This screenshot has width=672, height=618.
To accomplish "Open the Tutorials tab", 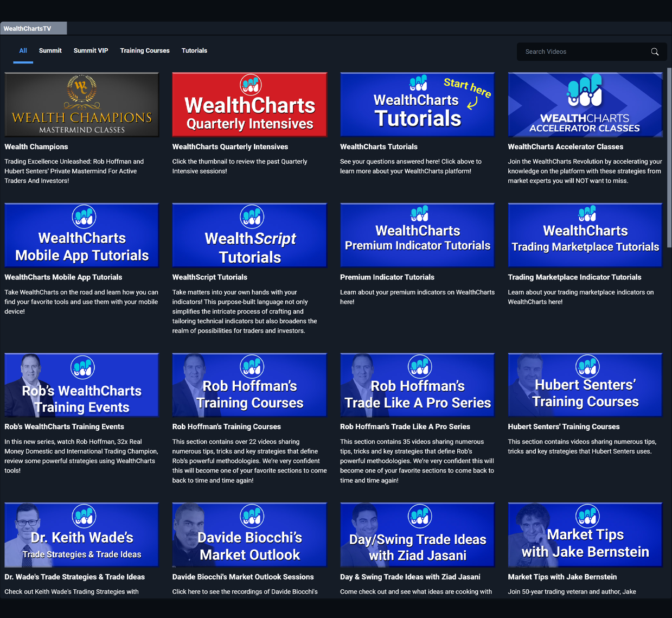I will click(194, 50).
